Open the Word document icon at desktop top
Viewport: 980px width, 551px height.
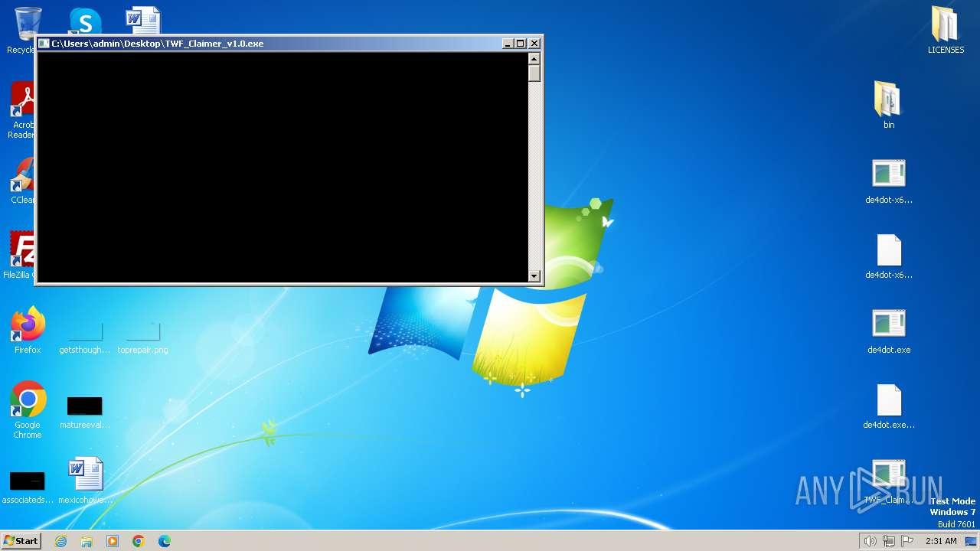(x=143, y=21)
